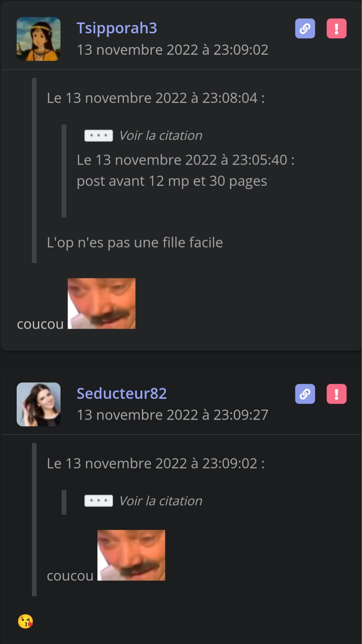Click kissing face emoji in Seducteur82's post
Viewport: 362px width, 644px height.
[x=25, y=622]
